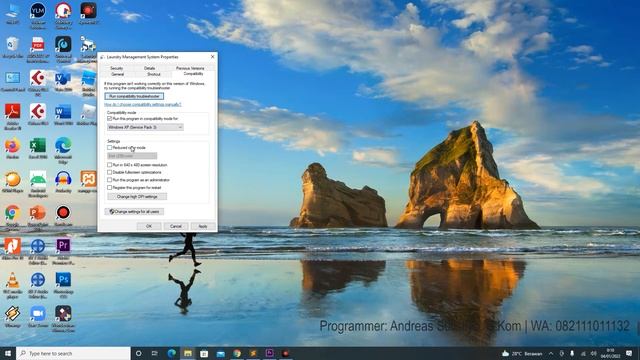
Task: Open the notification center icon
Action: point(629,353)
